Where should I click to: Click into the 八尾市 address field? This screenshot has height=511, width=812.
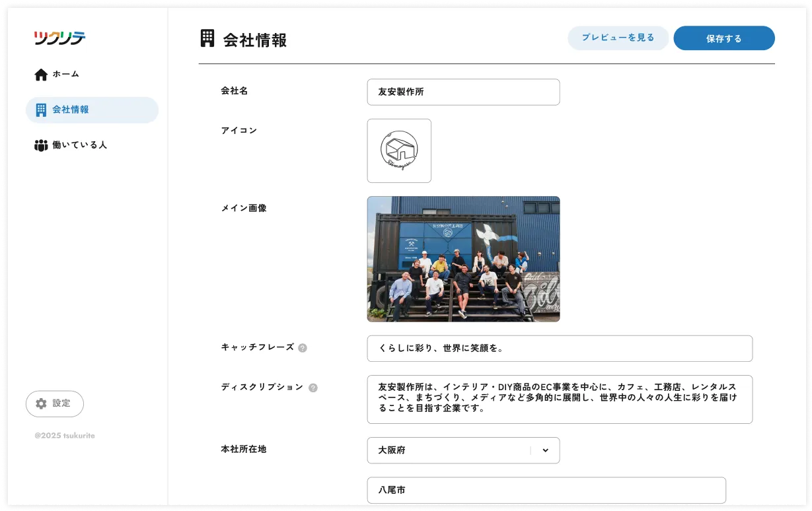[x=546, y=491]
